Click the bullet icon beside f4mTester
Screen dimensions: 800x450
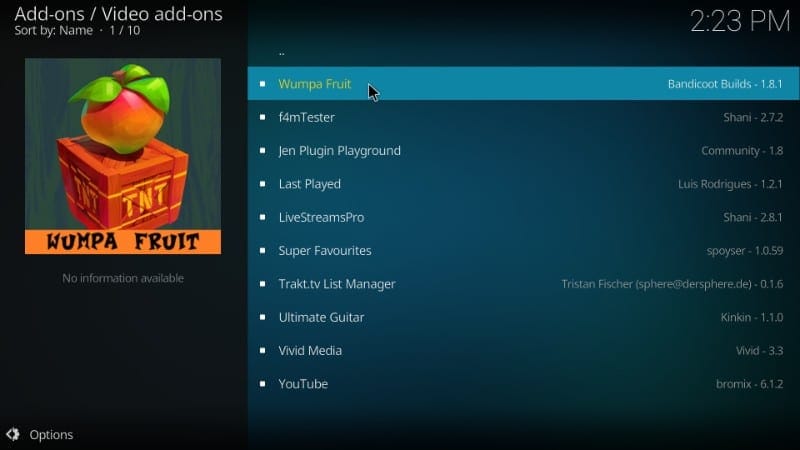[x=262, y=117]
